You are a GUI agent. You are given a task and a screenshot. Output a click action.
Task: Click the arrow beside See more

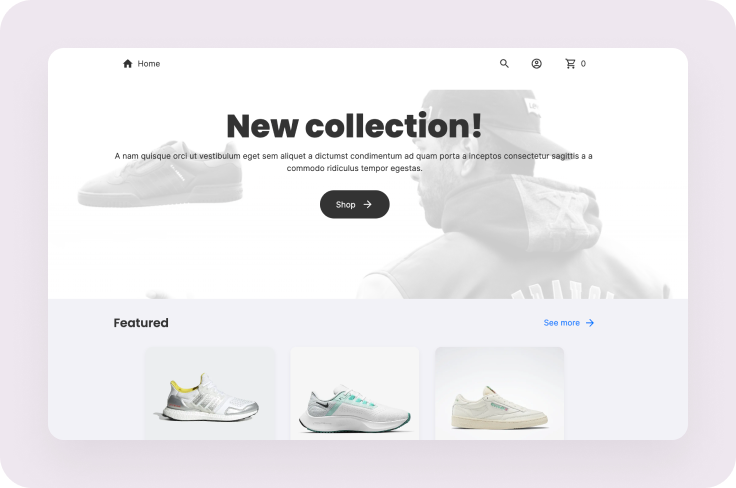tap(590, 323)
